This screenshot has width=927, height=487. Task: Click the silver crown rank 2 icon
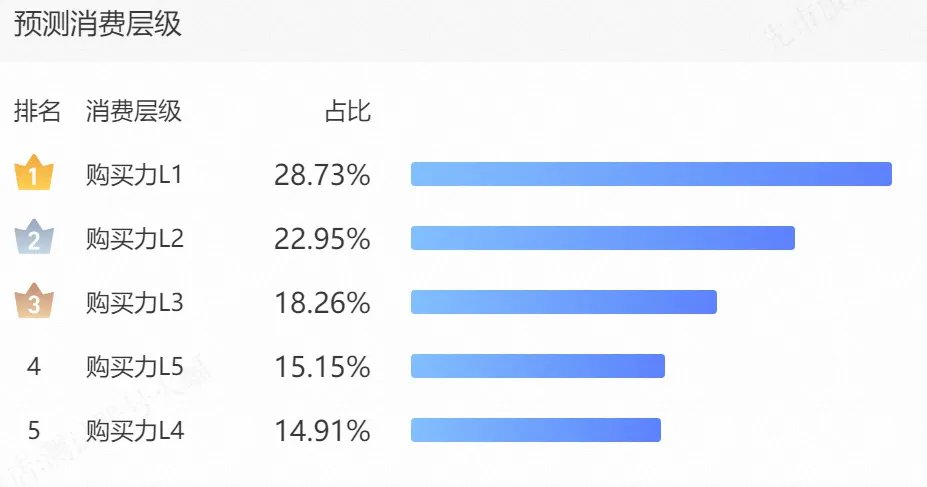[x=34, y=236]
